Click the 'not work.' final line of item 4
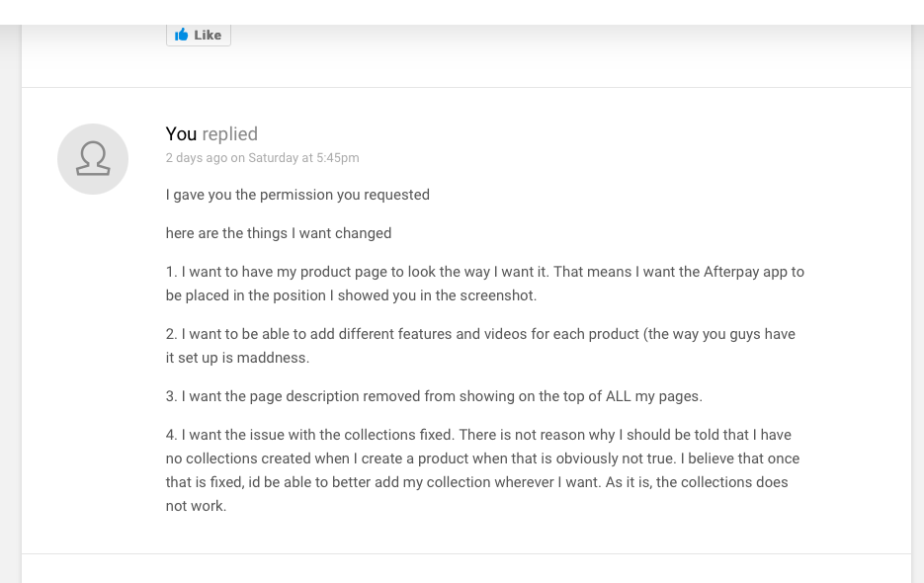The width and height of the screenshot is (924, 583). [197, 506]
